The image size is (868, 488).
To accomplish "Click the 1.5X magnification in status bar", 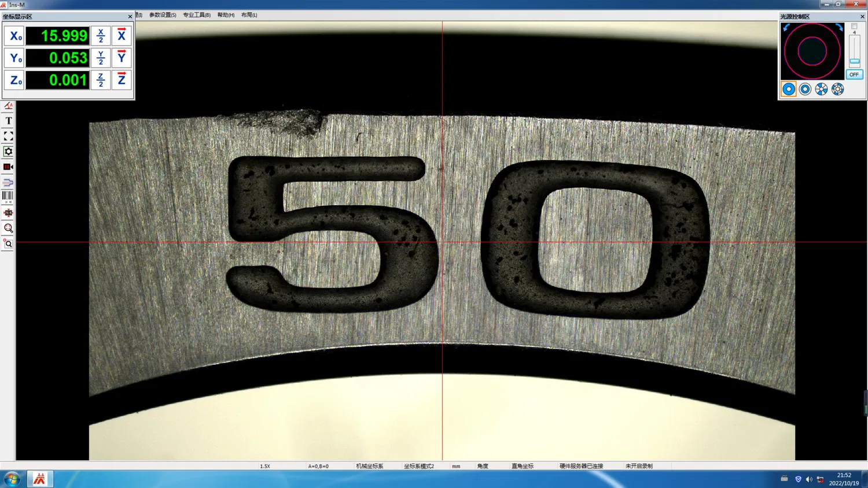I will [x=265, y=466].
